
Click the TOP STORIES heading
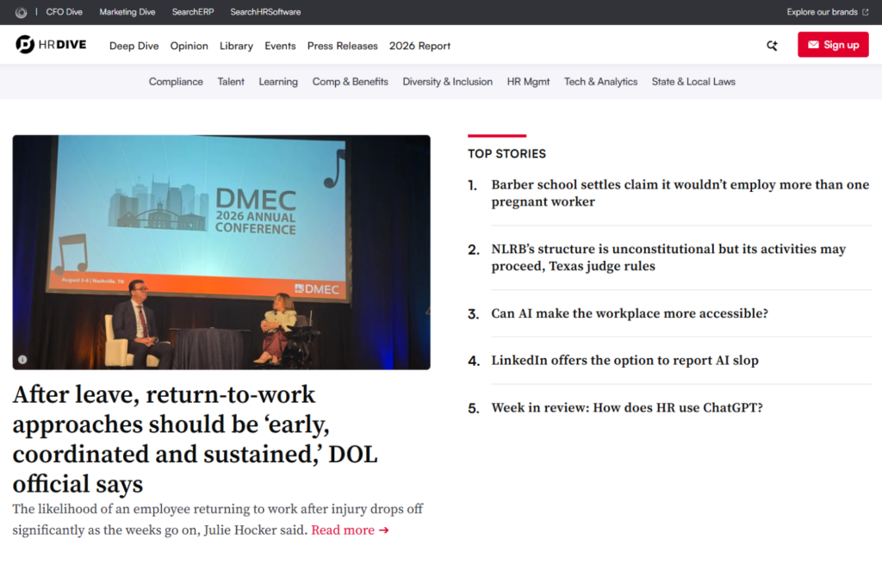tap(506, 153)
